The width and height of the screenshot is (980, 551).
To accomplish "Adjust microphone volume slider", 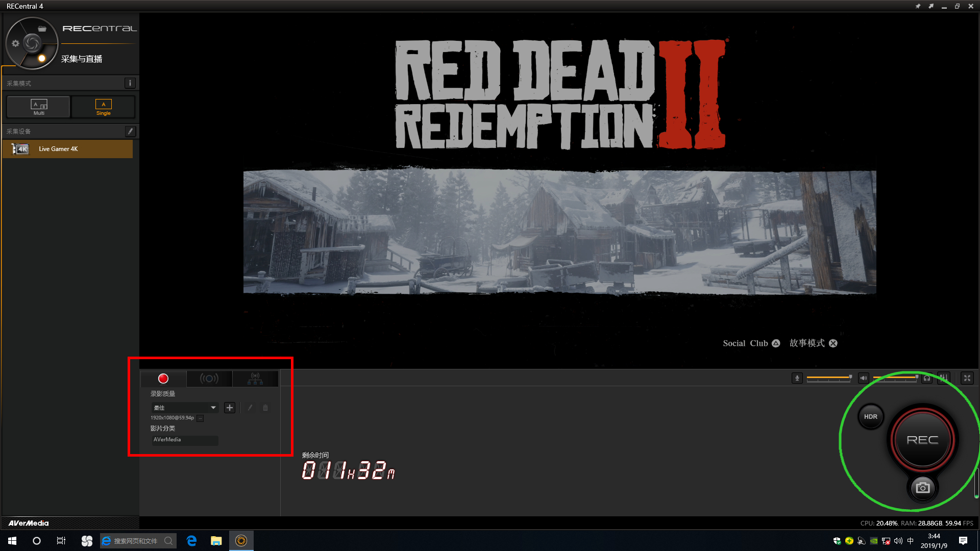I will pyautogui.click(x=829, y=378).
